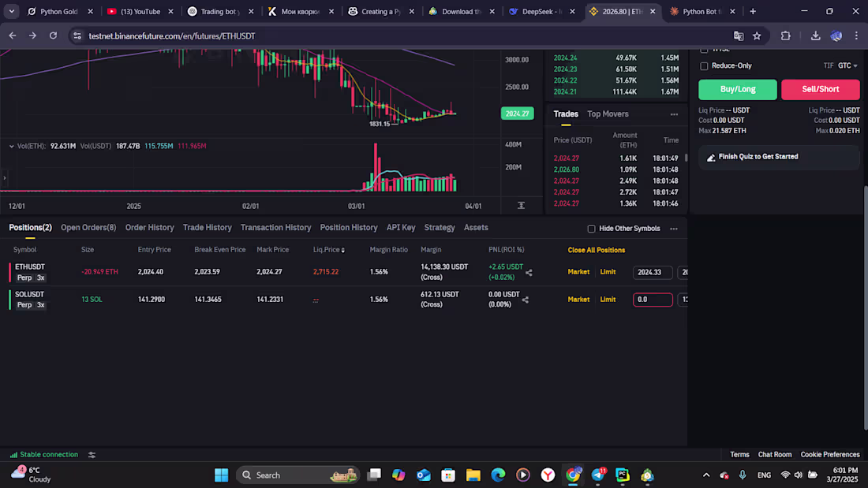Share the ETHUSDT position PNL
This screenshot has width=868, height=488.
[x=529, y=271]
